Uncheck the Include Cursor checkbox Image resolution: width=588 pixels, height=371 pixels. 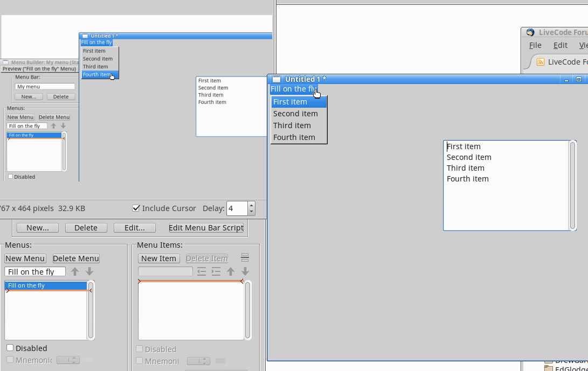tap(136, 208)
